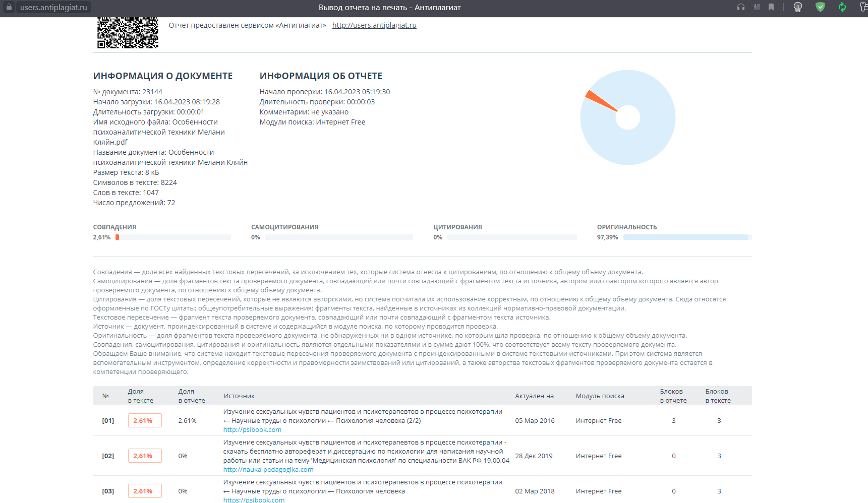Click the Источник column header

coord(239,396)
